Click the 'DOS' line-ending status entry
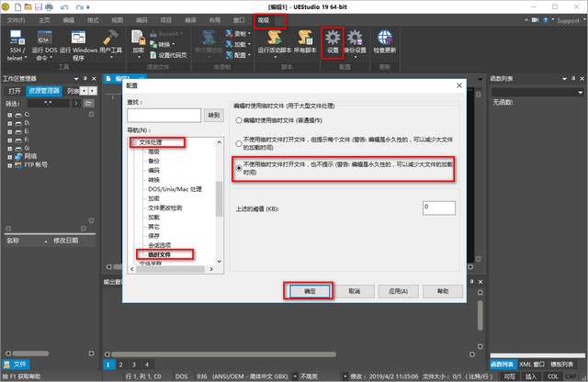Screen dimensions: 588x382 (x=182, y=376)
